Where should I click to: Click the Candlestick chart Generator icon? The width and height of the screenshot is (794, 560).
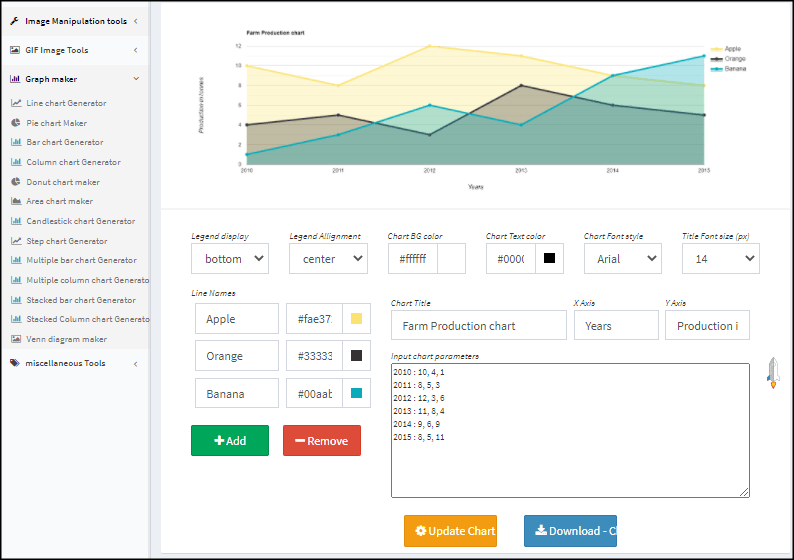(x=16, y=221)
